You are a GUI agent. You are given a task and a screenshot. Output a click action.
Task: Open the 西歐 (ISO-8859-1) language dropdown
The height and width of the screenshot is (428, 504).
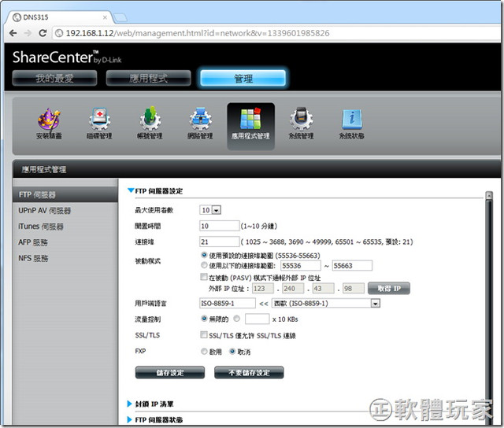point(326,303)
